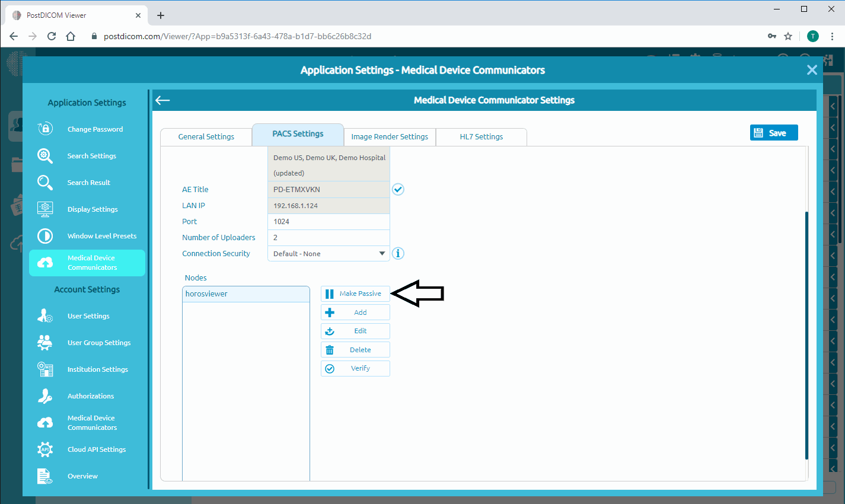Image resolution: width=845 pixels, height=504 pixels.
Task: Click the Connection Security info icon
Action: (x=398, y=253)
